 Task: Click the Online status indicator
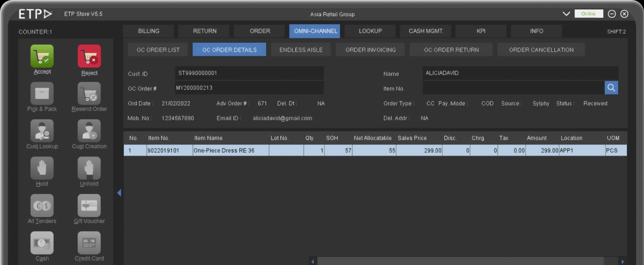coord(589,14)
